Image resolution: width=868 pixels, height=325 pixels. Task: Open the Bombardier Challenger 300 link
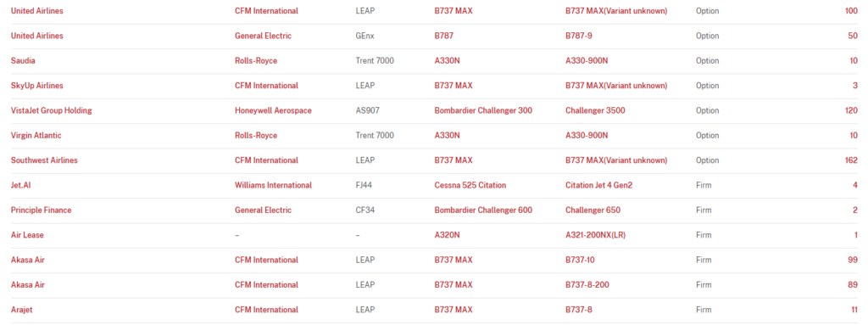483,110
